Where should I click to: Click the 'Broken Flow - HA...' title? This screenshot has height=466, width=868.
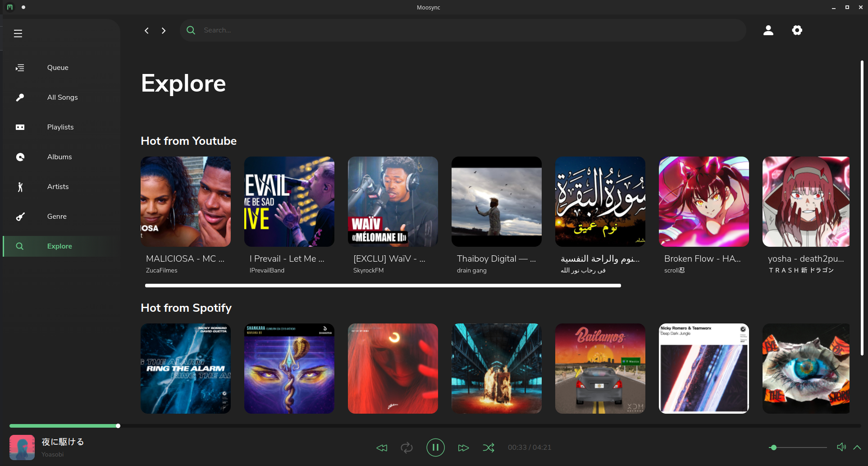[x=703, y=259]
